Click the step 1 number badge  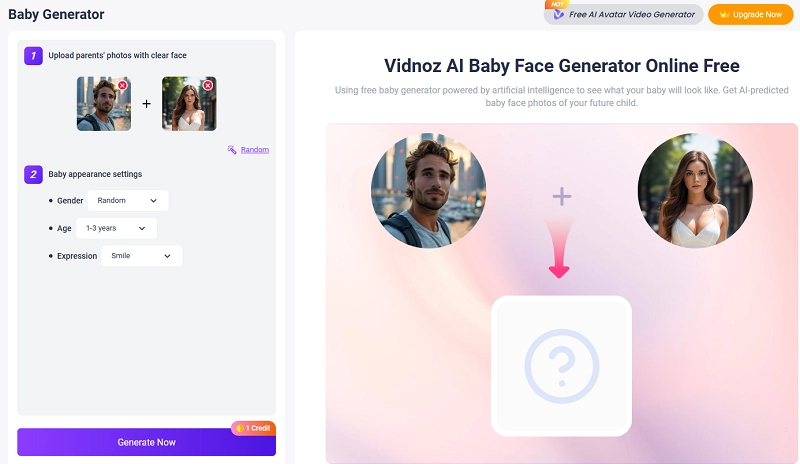click(33, 56)
